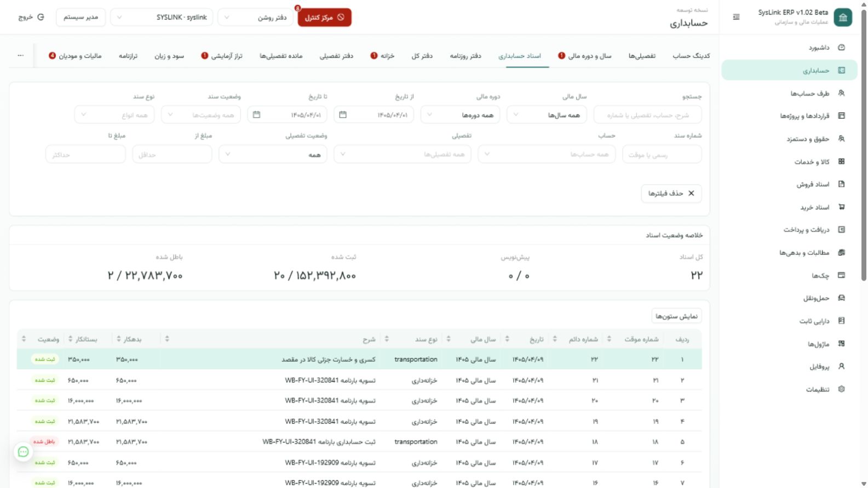
Task: Click the مبلغ تا maximum input
Action: click(85, 154)
